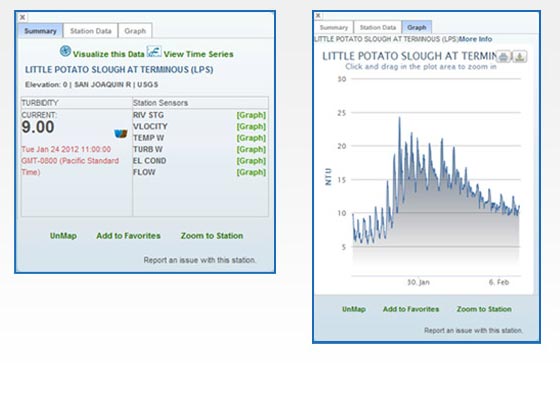Open graph for VLOCITY sensor
Screen dimensions: 560x420
coord(251,126)
